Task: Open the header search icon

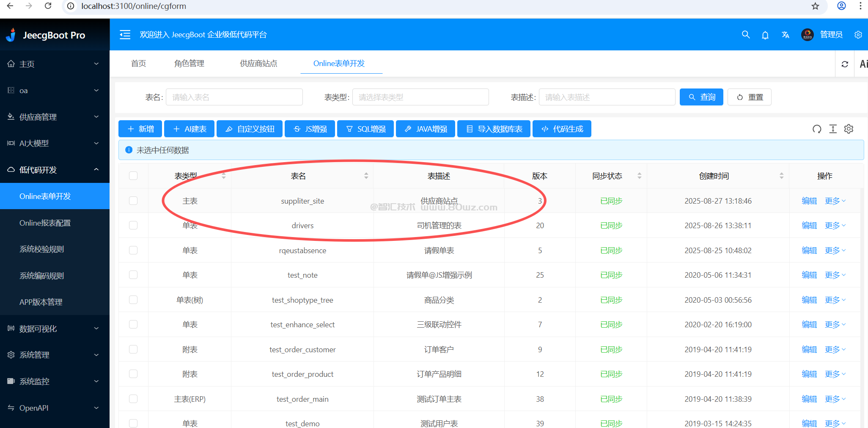Action: 746,35
